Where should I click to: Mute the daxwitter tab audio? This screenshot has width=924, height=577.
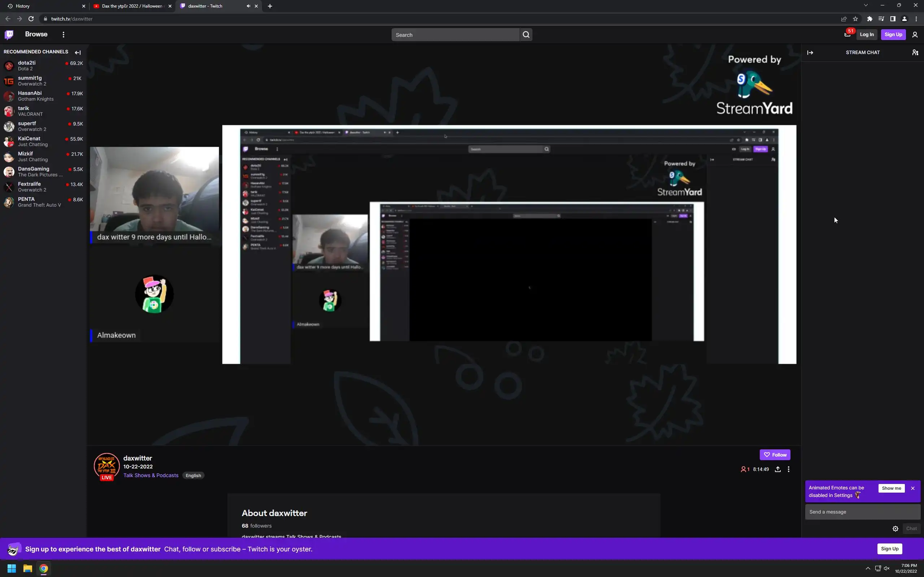click(x=248, y=6)
